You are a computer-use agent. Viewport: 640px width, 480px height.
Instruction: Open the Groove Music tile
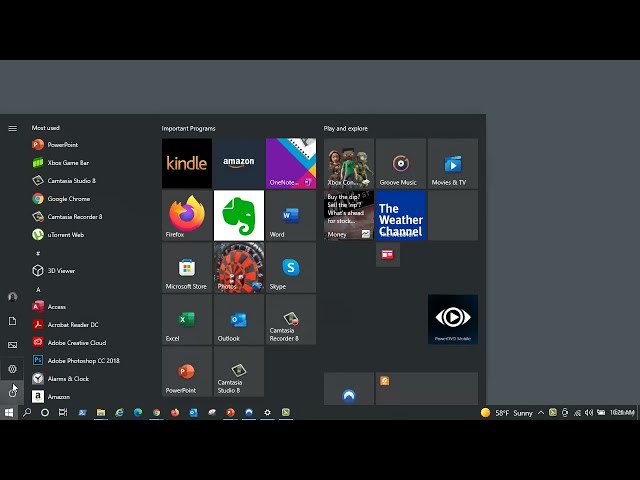point(401,163)
